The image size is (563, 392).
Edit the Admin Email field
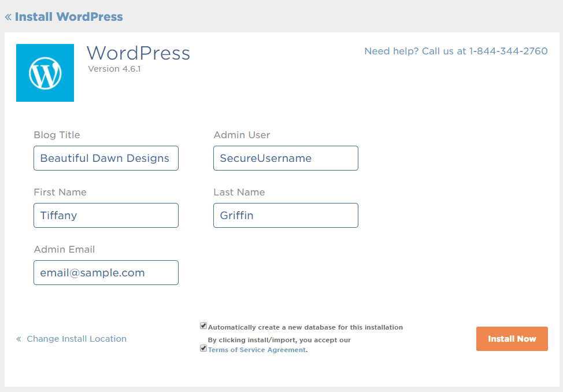(106, 273)
